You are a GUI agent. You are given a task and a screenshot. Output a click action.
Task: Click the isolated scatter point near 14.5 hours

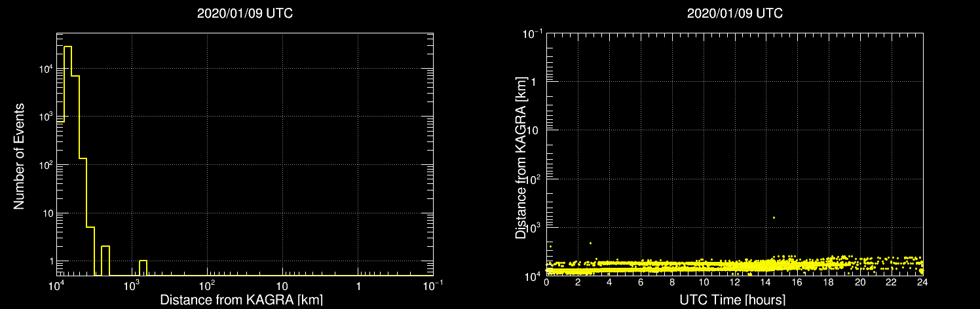point(774,217)
